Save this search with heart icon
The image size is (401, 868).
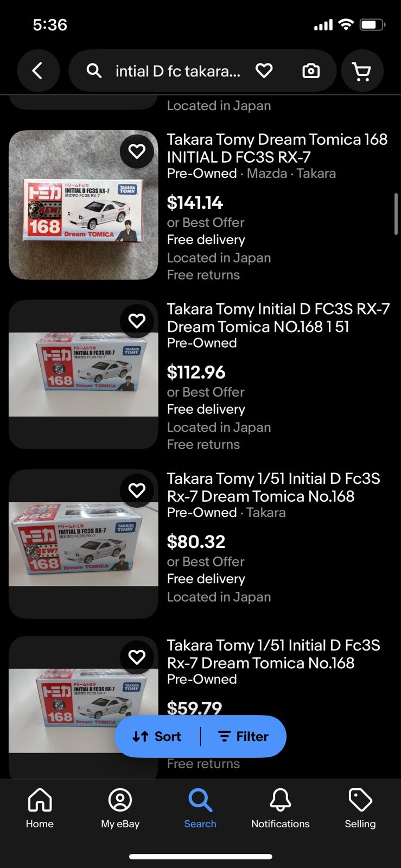coord(264,71)
